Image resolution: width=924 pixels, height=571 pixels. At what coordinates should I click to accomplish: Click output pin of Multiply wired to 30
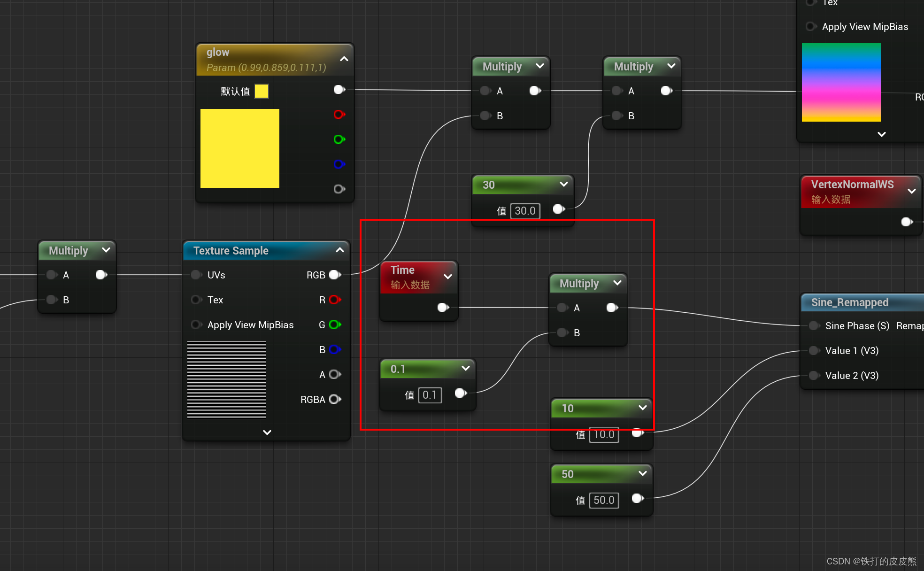click(666, 91)
